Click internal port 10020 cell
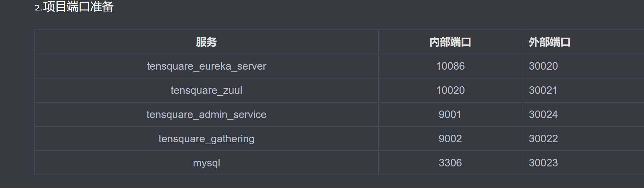Image resolution: width=644 pixels, height=188 pixels. tap(450, 91)
